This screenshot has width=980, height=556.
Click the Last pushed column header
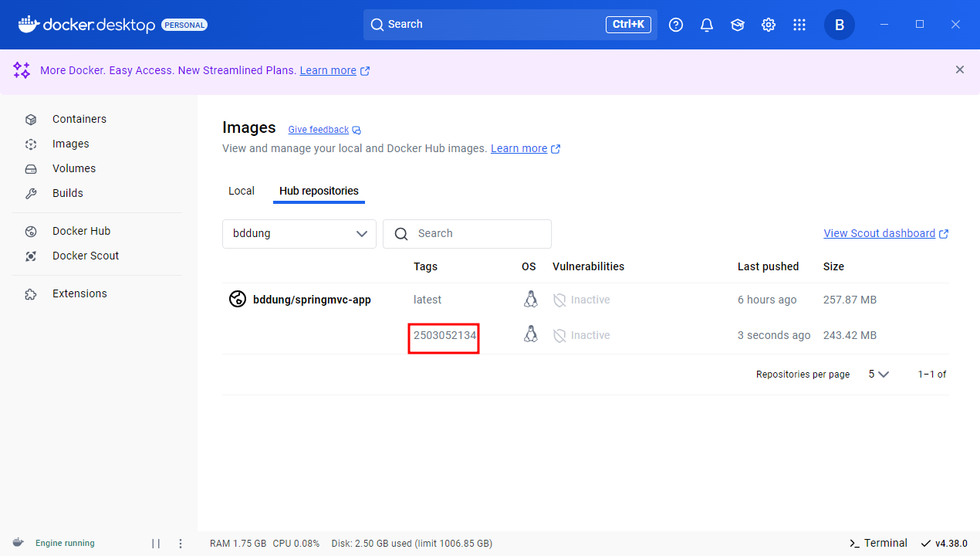coord(768,266)
